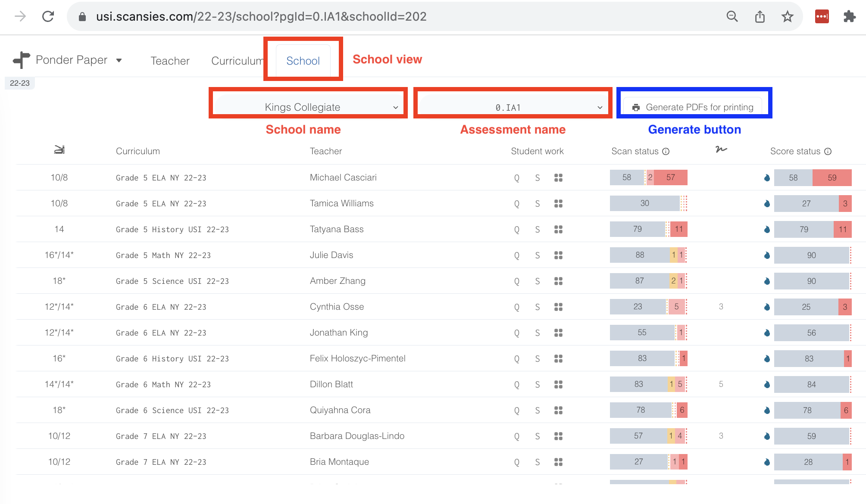This screenshot has height=504, width=866.
Task: Click the 16*/14* date for Julie Davis
Action: pyautogui.click(x=59, y=255)
